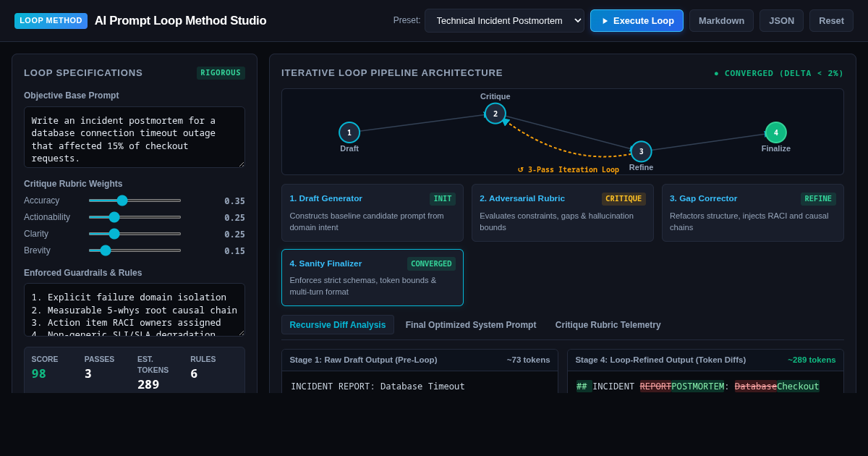Select pipeline node 2 Critique
Screen dimensions: 868x456
coord(495,114)
